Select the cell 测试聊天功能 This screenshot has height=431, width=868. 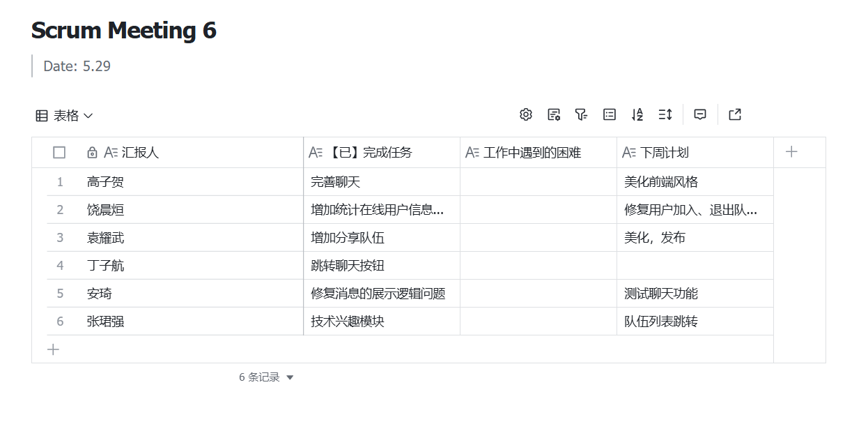point(695,294)
